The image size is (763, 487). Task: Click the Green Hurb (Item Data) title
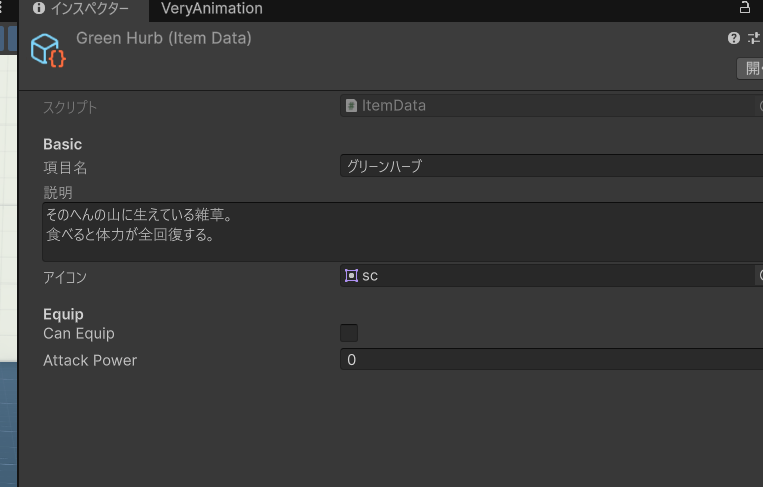[164, 38]
